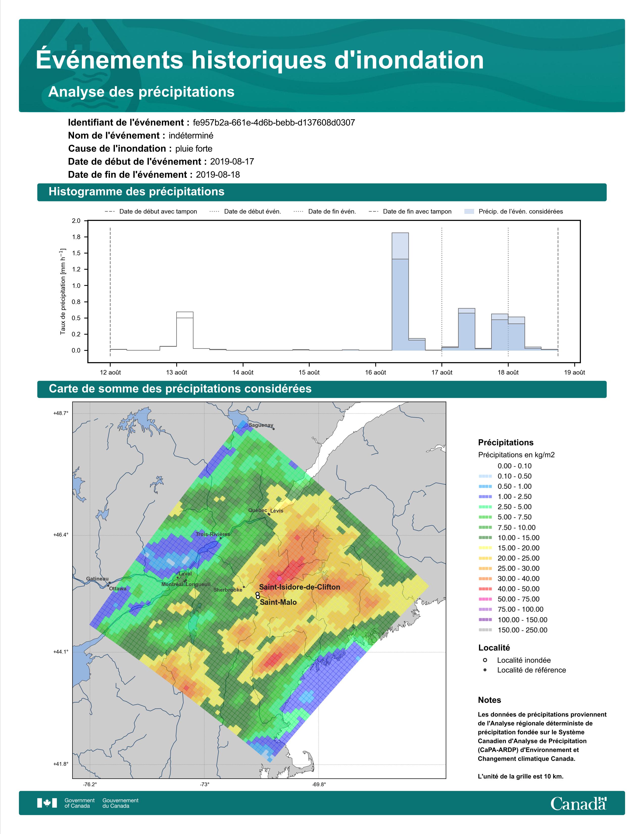Click the 'Date de fin évén.' legend entry
This screenshot has height=834, width=644.
(x=325, y=212)
